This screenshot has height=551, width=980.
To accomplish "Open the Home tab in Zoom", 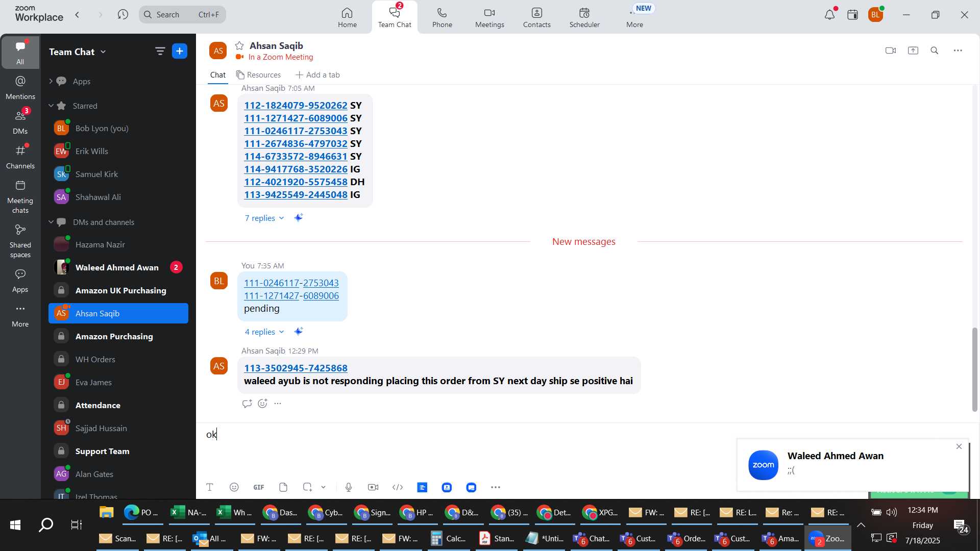I will [x=347, y=17].
